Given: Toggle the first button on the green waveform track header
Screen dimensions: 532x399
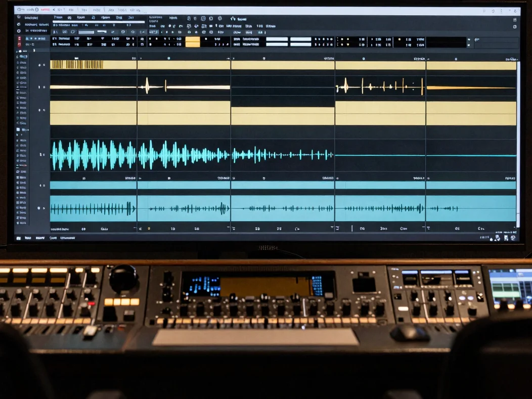Looking at the screenshot, I should point(41,155).
